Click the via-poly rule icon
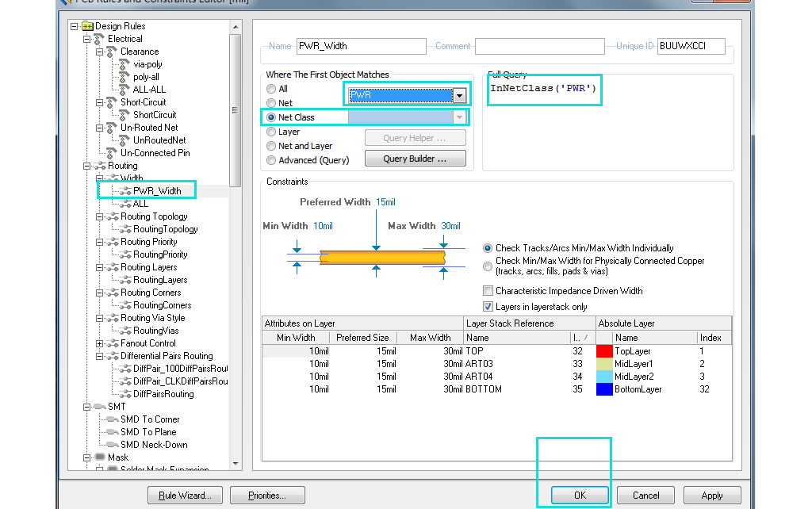Image resolution: width=812 pixels, height=509 pixels. tap(124, 64)
